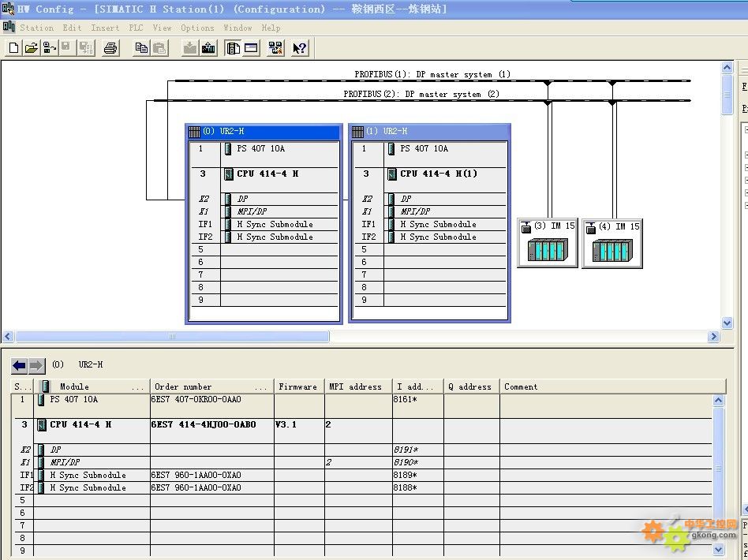Image resolution: width=748 pixels, height=560 pixels.
Task: Click the forward arrow in detail pane
Action: [36, 366]
